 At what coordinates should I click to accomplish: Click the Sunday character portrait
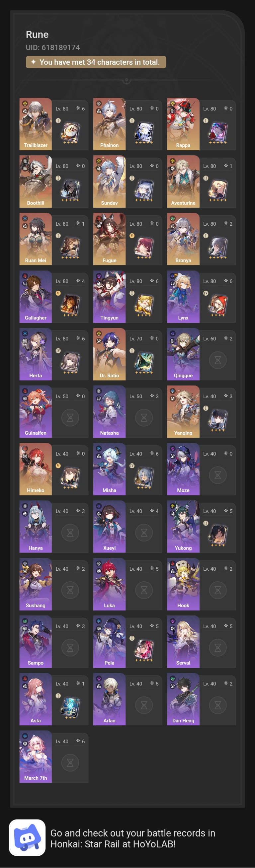[x=109, y=181]
